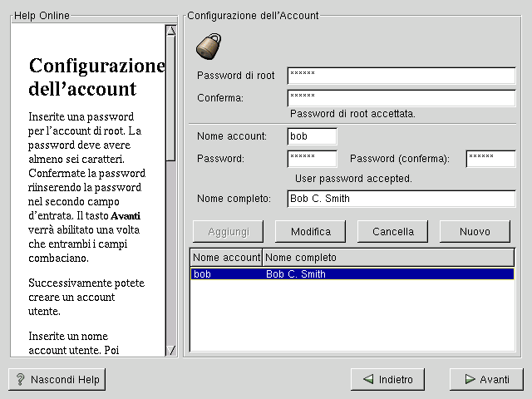Select the user Password field
The width and height of the screenshot is (532, 399).
(312, 159)
